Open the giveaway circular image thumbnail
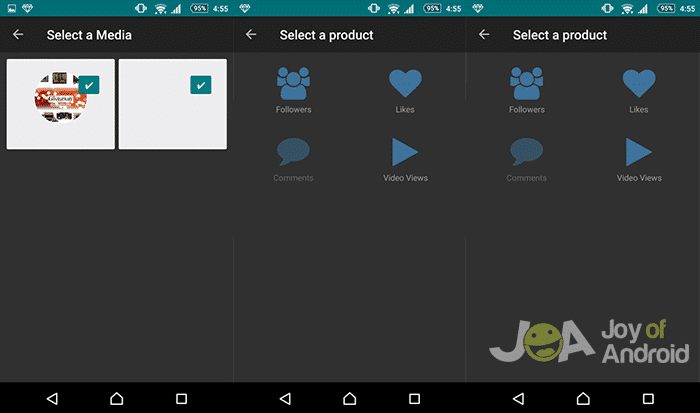Image resolution: width=700 pixels, height=413 pixels. tap(60, 97)
